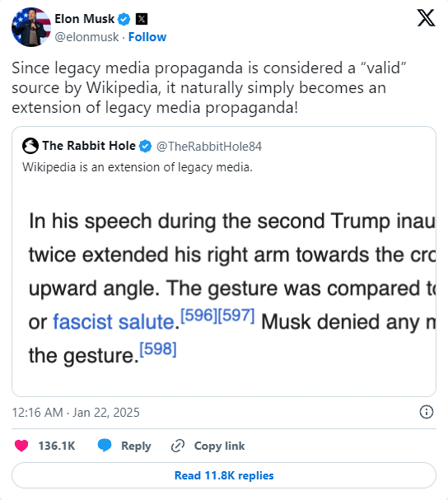Follow the @elonmusk account
Screen dimensions: 448x500
(x=147, y=37)
